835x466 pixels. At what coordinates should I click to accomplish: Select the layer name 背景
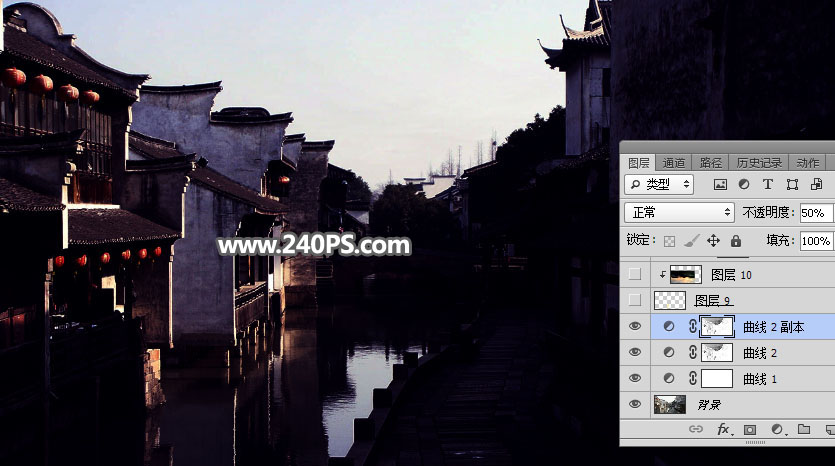pyautogui.click(x=709, y=405)
